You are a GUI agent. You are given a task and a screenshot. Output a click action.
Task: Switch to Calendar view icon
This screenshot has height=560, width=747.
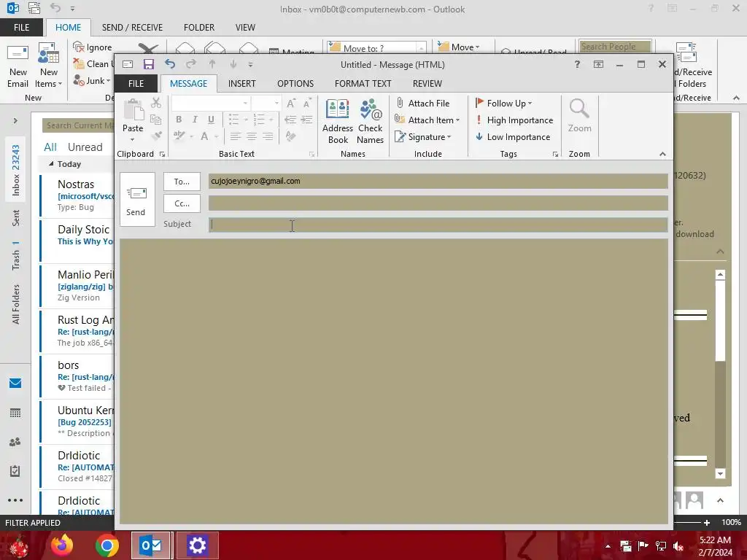tap(15, 413)
